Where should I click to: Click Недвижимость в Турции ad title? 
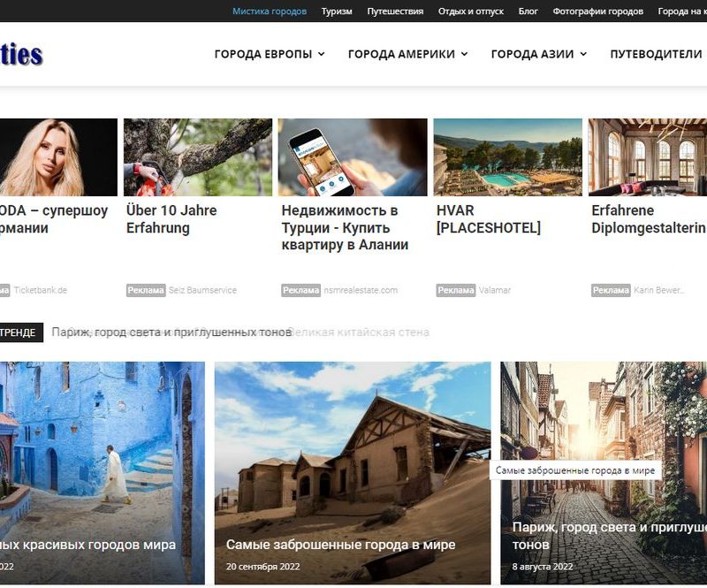coord(345,227)
